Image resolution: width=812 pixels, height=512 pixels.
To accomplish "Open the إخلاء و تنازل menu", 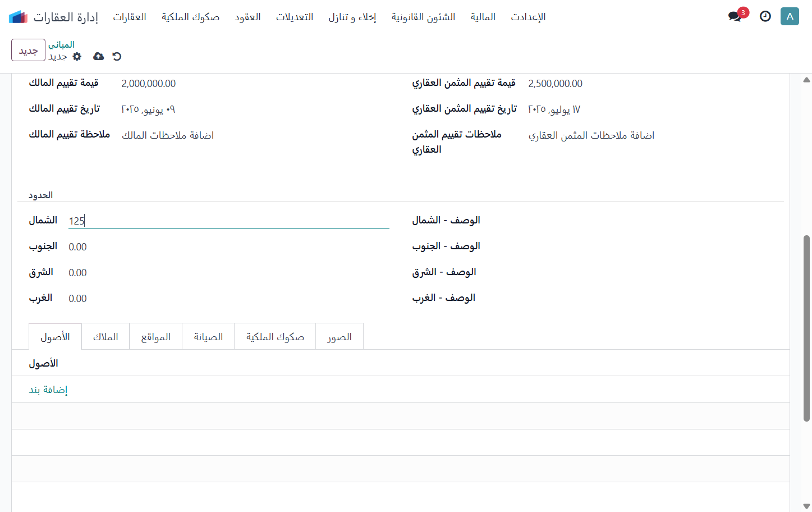I will 352,17.
